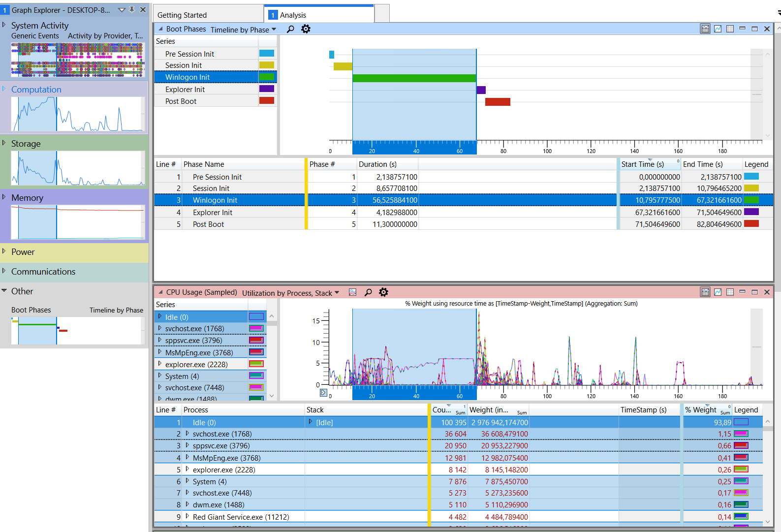
Task: Click the Analysis tab number badge
Action: [273, 15]
